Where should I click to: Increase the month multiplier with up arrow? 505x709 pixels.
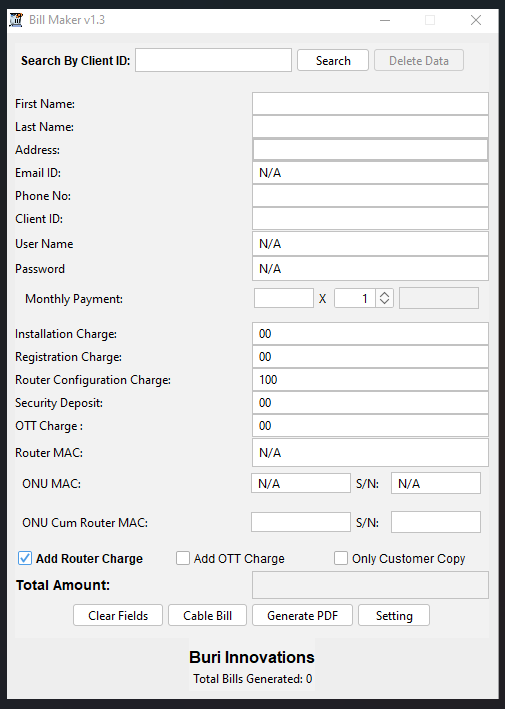pyautogui.click(x=384, y=294)
